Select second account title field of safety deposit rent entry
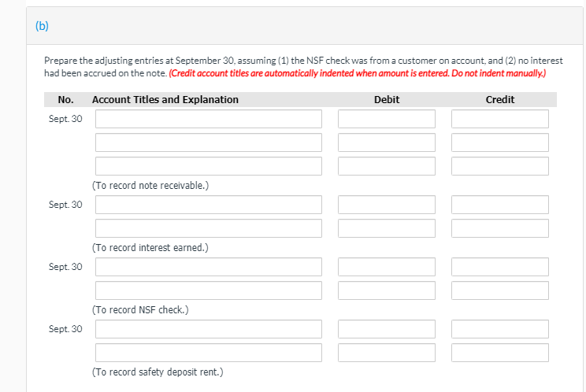The width and height of the screenshot is (586, 392). pos(209,353)
